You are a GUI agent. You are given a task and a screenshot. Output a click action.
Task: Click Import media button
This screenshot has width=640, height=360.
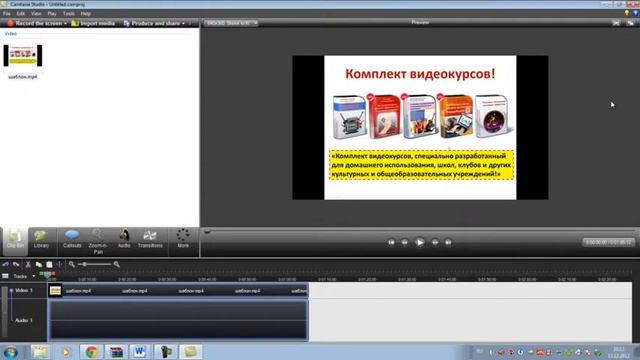93,23
